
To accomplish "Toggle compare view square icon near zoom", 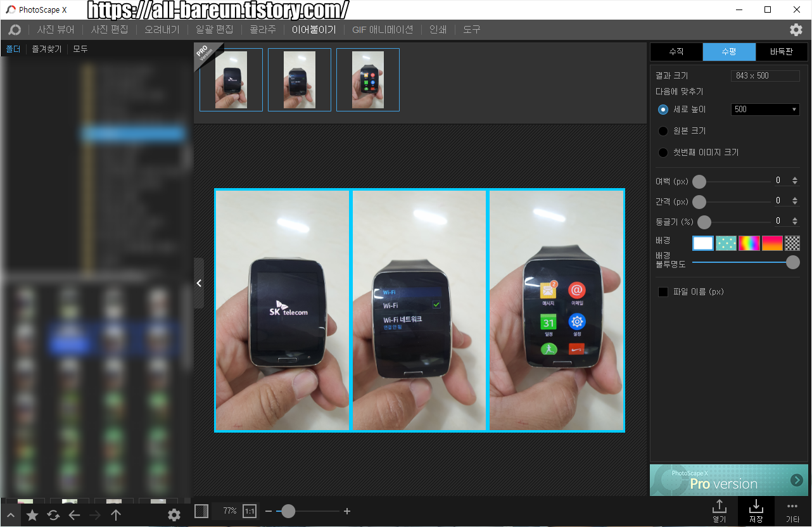I will 201,511.
